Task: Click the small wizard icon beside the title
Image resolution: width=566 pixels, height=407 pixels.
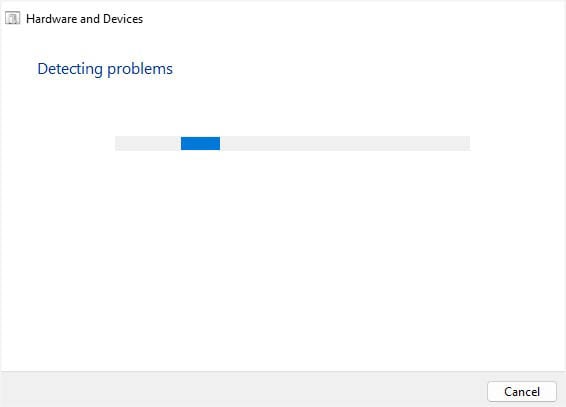Action: pyautogui.click(x=13, y=18)
